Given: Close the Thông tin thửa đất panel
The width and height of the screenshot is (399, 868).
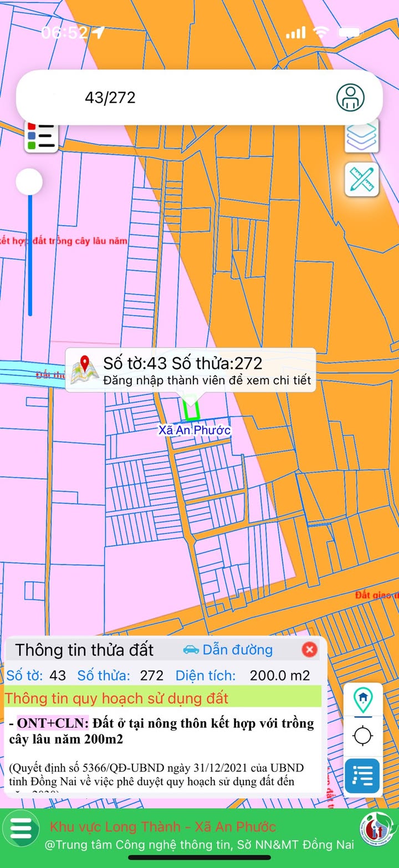Looking at the screenshot, I should tap(310, 649).
